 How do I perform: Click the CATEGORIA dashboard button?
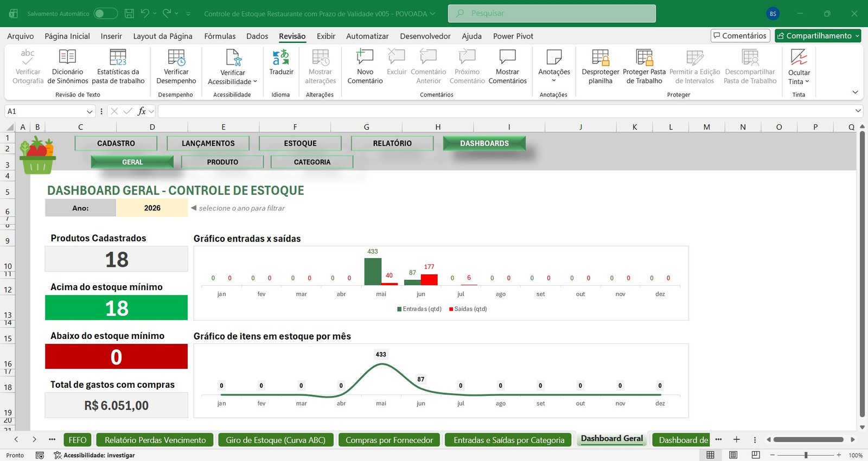tap(312, 162)
